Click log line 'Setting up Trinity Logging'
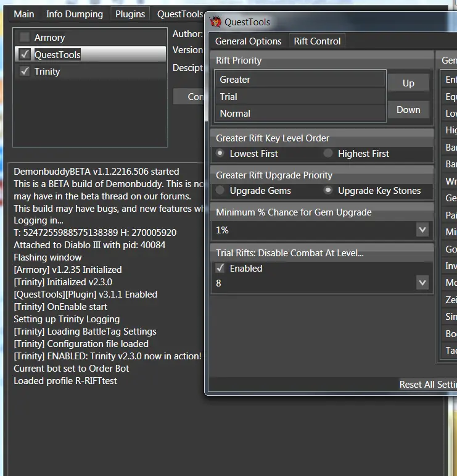This screenshot has width=457, height=476. [x=67, y=319]
